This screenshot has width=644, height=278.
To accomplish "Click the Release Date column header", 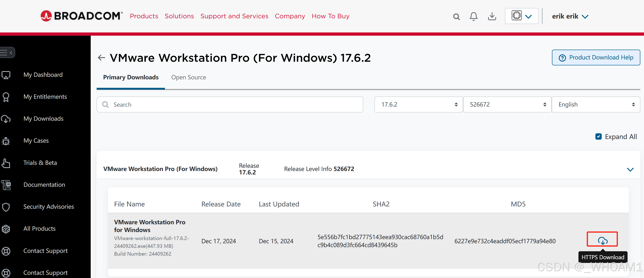I will tap(221, 204).
